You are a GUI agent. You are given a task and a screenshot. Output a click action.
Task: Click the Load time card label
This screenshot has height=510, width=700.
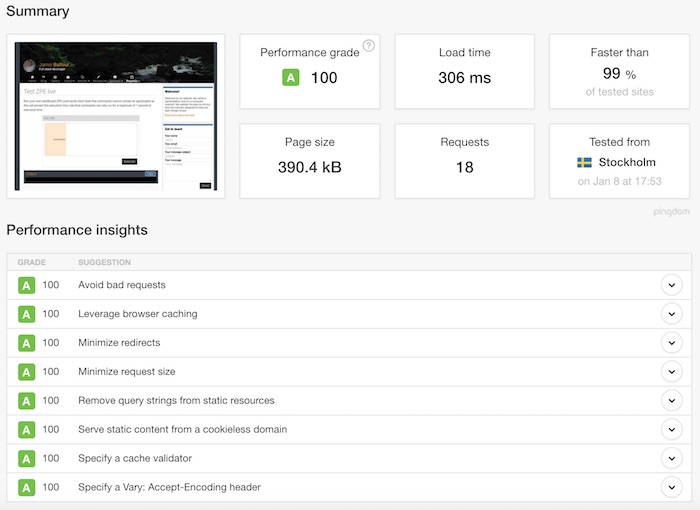click(464, 52)
